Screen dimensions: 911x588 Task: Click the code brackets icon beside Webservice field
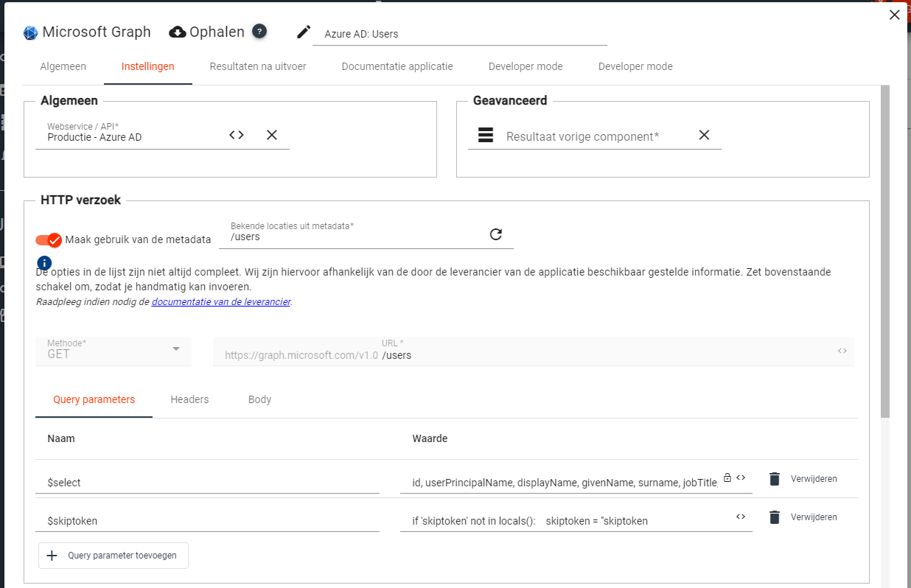click(x=236, y=135)
